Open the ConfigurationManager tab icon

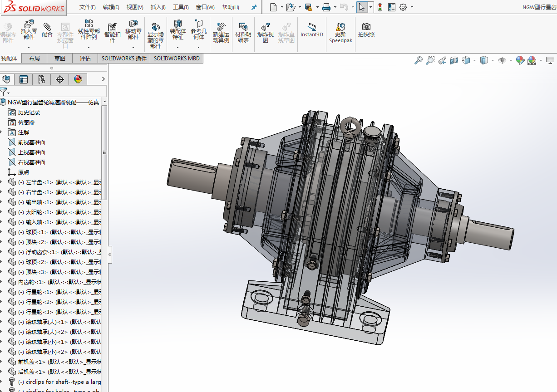click(41, 79)
